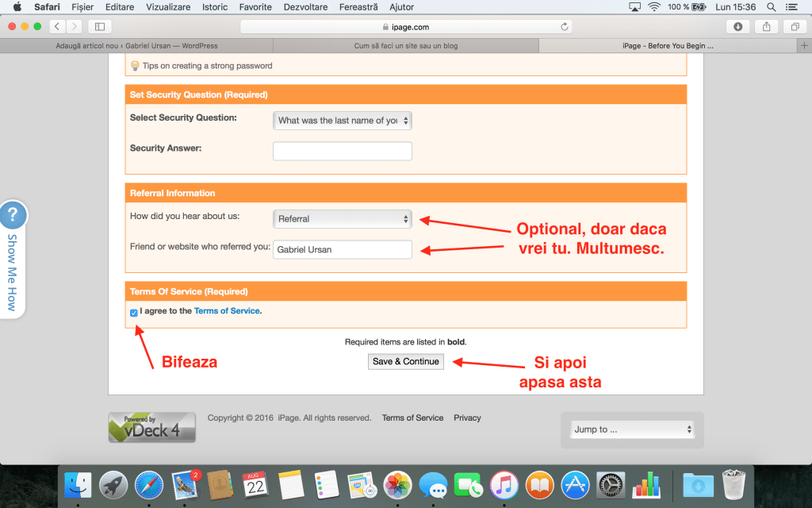Click the vDeck 4 logo
This screenshot has width=812, height=508.
point(151,427)
